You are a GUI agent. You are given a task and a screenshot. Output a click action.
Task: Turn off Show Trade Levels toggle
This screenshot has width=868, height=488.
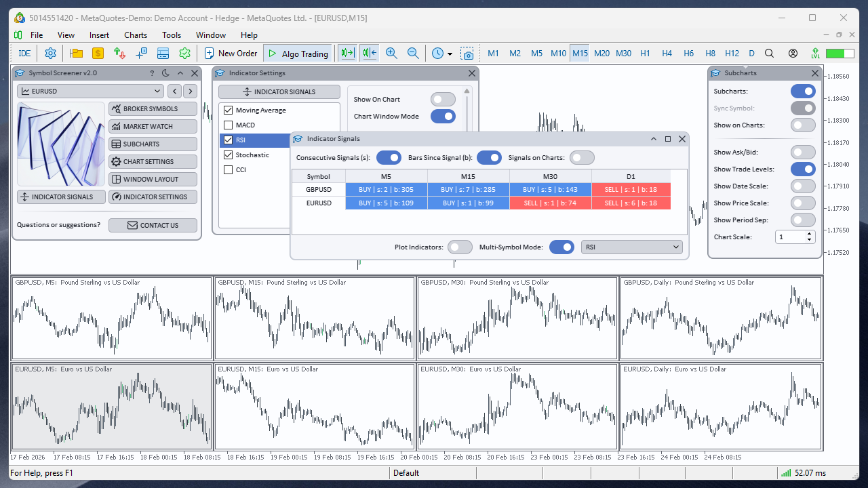click(803, 169)
